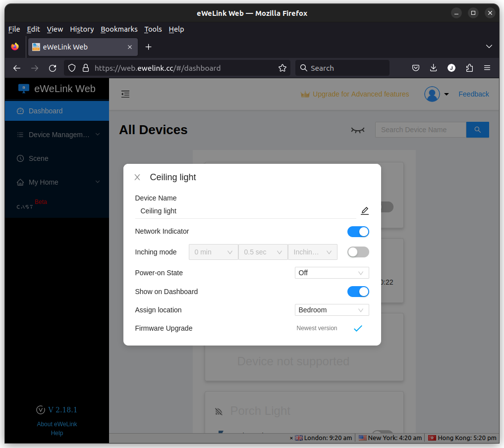Viewport: 504px width, 448px height.
Task: Open the File menu
Action: pos(14,29)
